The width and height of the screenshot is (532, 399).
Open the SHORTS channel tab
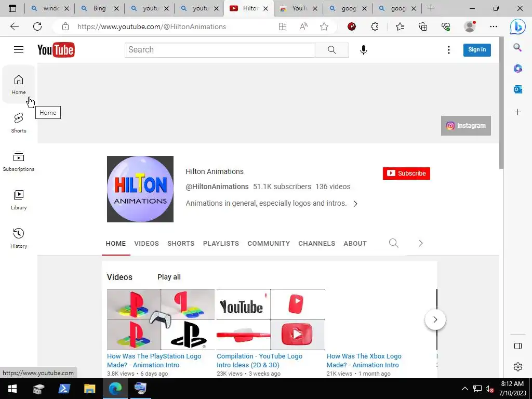coord(181,243)
